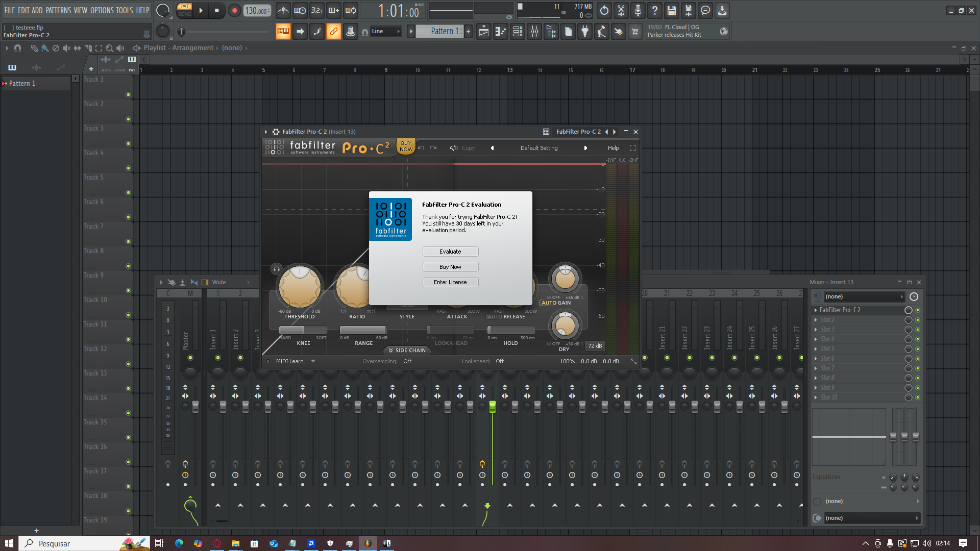The height and width of the screenshot is (551, 980).
Task: Open the FILE menu
Action: click(9, 10)
